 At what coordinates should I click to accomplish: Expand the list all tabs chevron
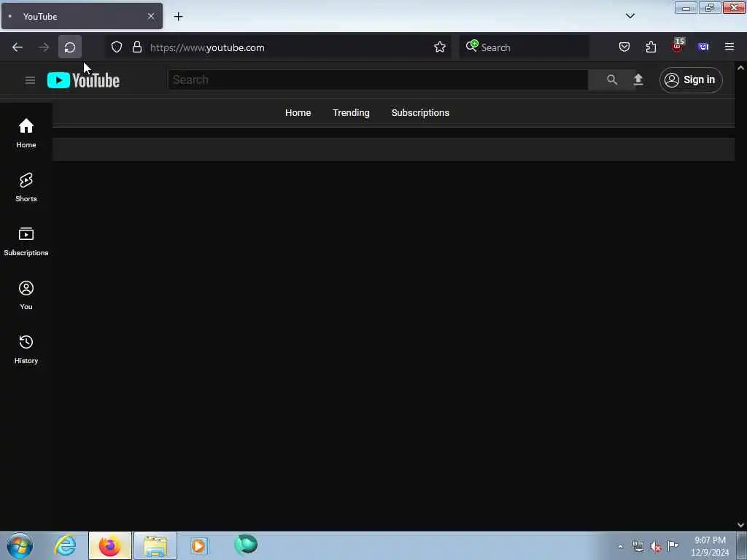coord(630,16)
